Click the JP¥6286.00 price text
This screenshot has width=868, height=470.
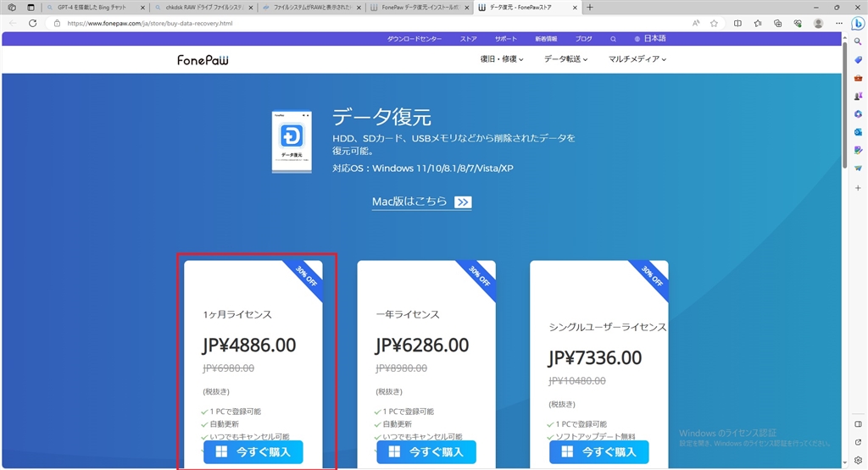(422, 346)
